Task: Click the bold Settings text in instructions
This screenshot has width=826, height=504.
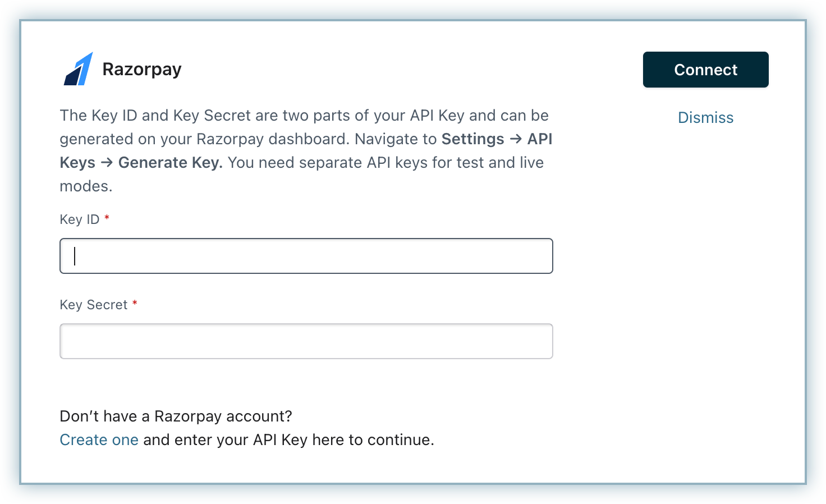Action: tap(472, 139)
